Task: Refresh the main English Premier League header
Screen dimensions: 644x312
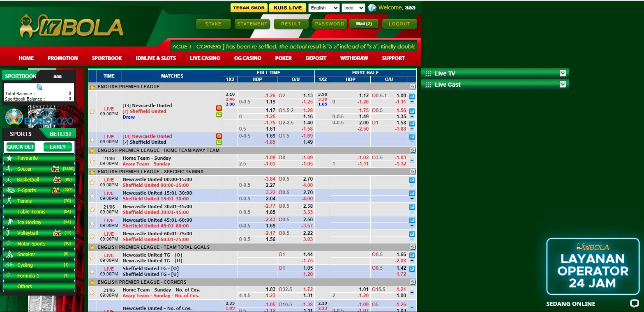Action: pos(413,87)
